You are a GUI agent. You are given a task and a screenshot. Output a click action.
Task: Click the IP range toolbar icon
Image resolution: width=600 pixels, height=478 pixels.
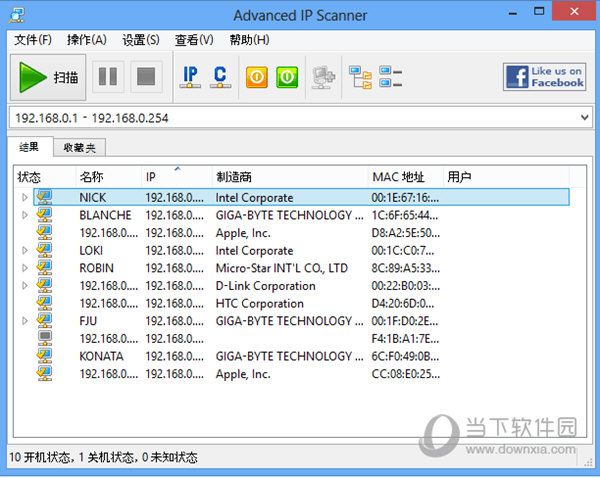190,77
